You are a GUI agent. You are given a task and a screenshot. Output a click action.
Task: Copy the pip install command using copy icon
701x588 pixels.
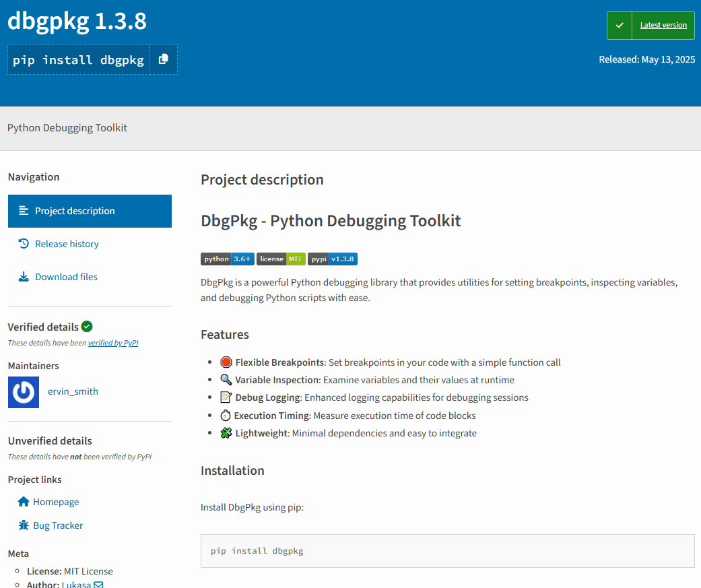click(x=163, y=59)
